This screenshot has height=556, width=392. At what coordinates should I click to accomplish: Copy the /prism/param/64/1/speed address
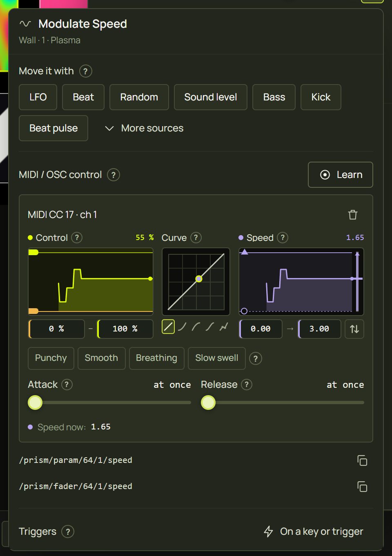(x=362, y=460)
